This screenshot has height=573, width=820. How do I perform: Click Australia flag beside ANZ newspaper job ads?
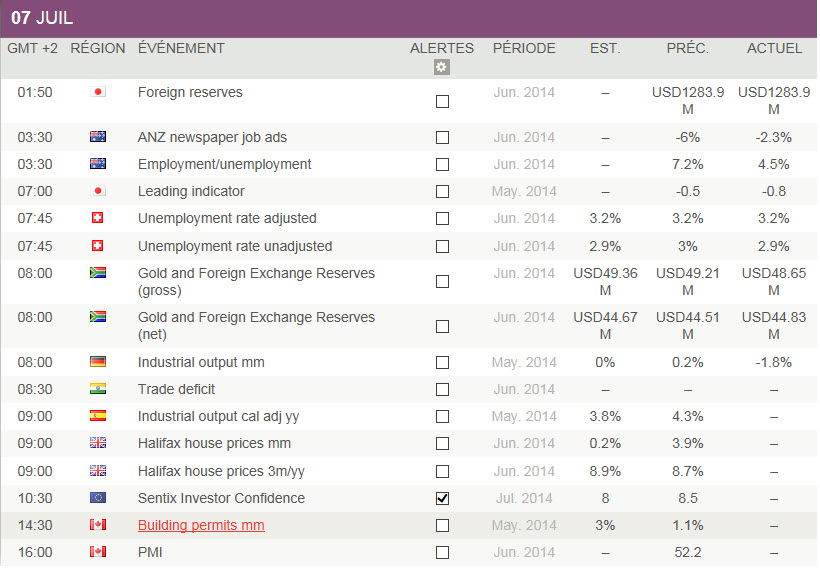click(x=98, y=137)
